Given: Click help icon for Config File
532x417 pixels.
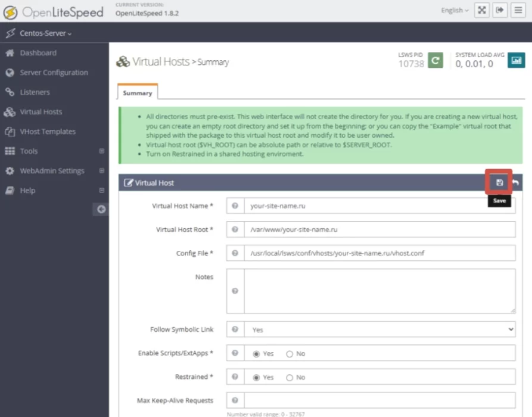Looking at the screenshot, I should pyautogui.click(x=235, y=253).
